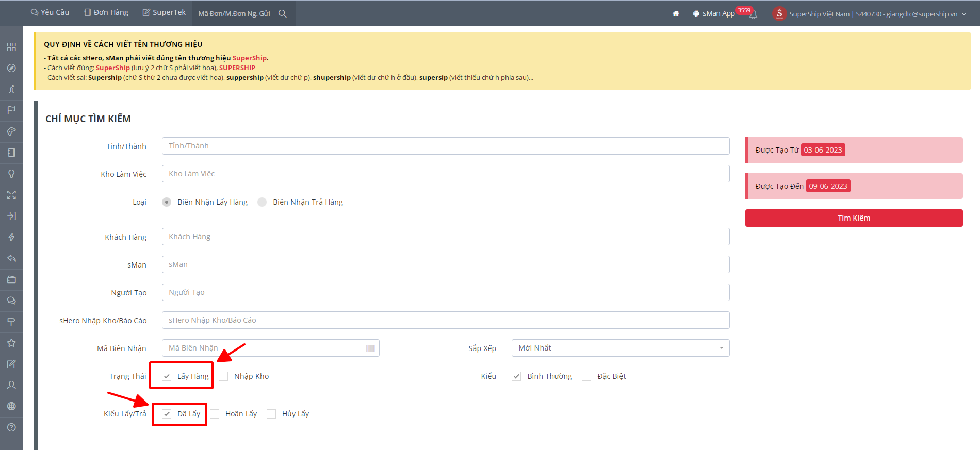This screenshot has height=450, width=980.
Task: Click the Tìm Kiếm search button
Action: pyautogui.click(x=854, y=218)
